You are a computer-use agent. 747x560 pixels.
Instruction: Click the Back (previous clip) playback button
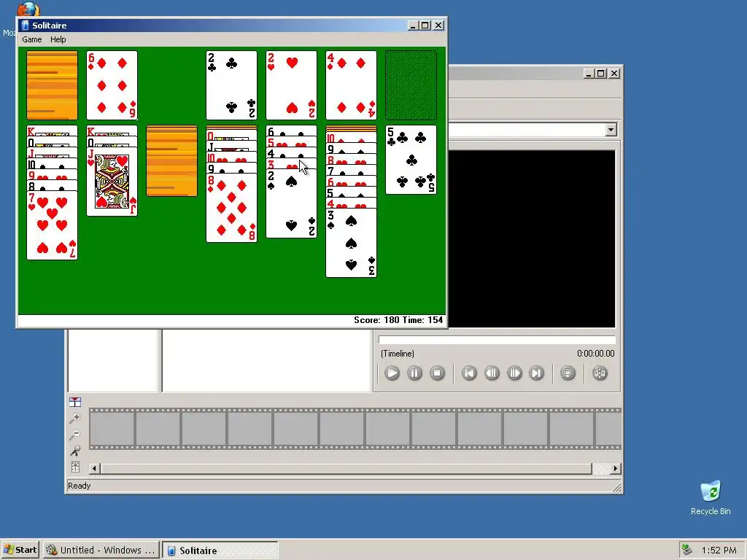click(x=469, y=373)
